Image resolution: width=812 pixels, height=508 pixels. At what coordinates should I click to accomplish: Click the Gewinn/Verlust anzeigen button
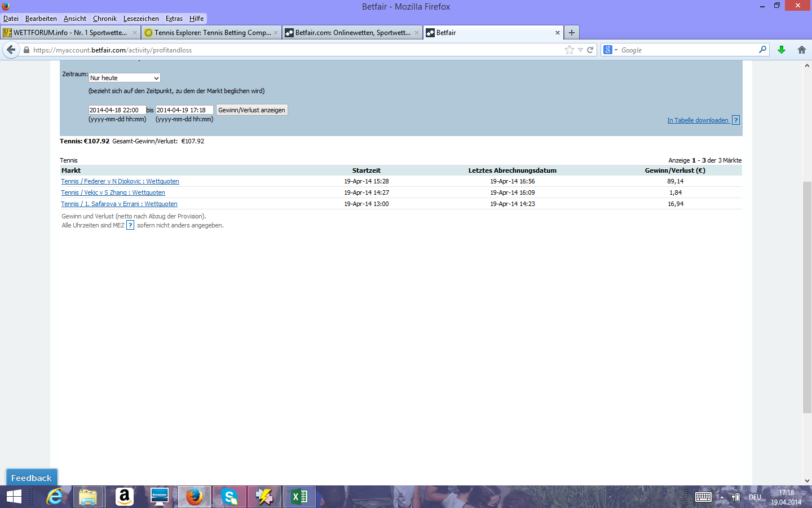(x=252, y=110)
